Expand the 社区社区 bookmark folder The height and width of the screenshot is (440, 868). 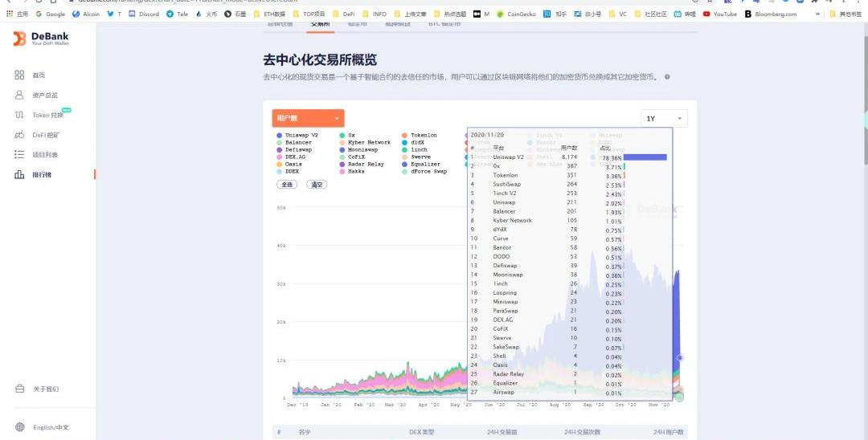[x=651, y=14]
